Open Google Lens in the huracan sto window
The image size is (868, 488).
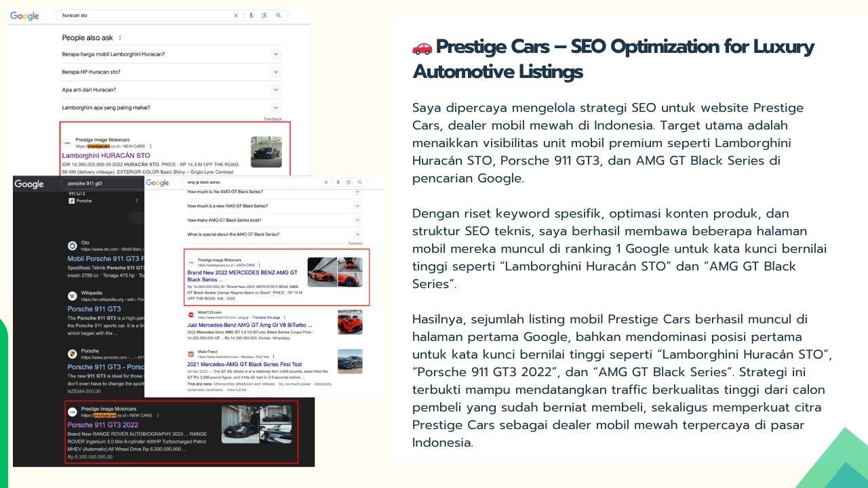point(264,15)
